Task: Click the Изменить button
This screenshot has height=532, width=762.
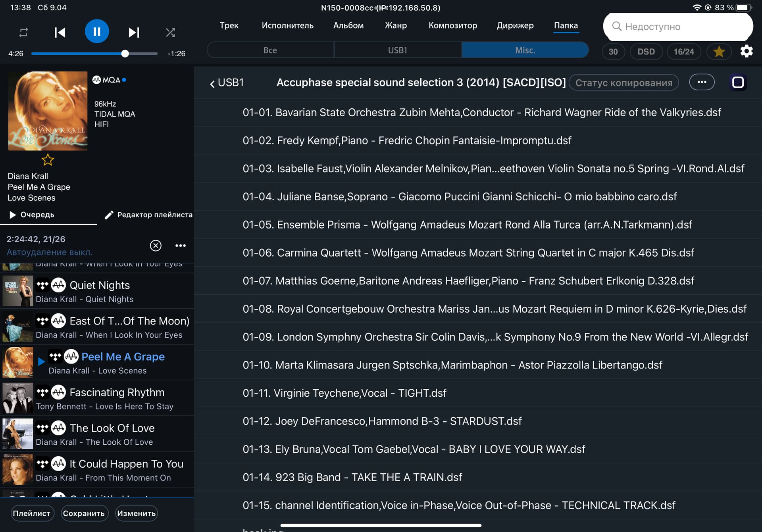Action: (136, 513)
